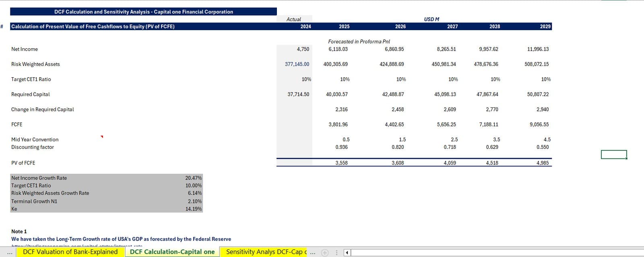The height and width of the screenshot is (257, 644).
Task: Click the Long-Term Growth rate note text
Action: click(121, 239)
